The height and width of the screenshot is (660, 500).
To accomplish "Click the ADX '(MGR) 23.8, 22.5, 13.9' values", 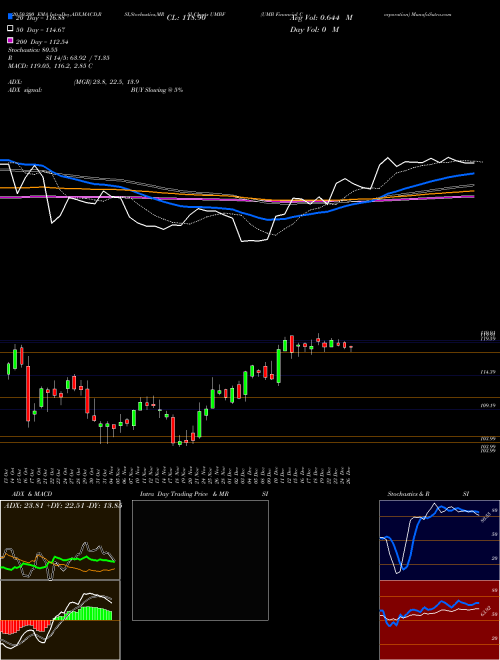I will 106,82.
